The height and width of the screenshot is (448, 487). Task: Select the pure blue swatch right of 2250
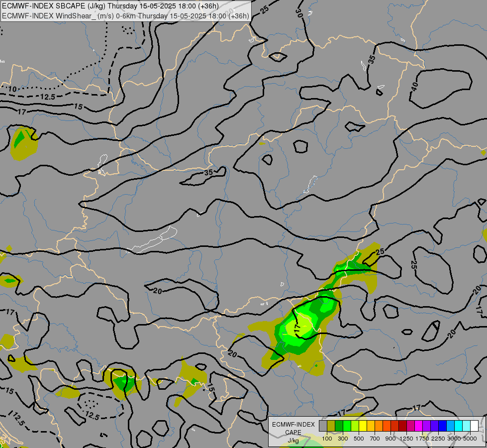(x=443, y=426)
